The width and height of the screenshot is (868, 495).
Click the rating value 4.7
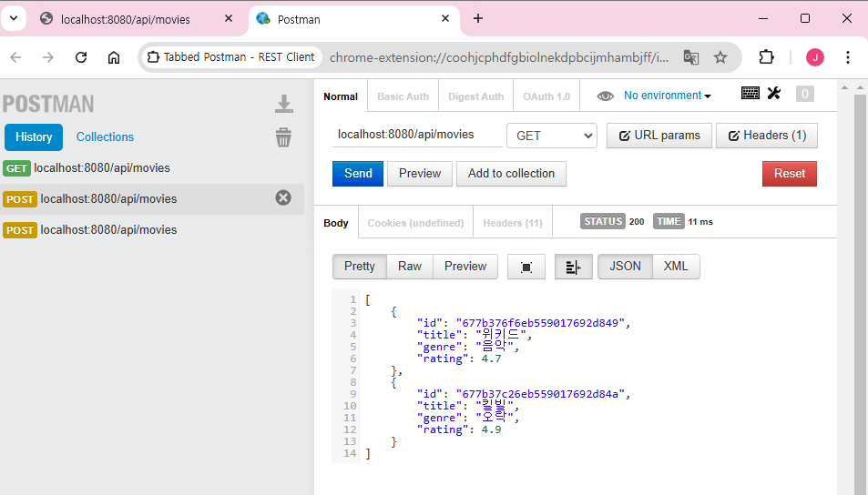point(491,359)
